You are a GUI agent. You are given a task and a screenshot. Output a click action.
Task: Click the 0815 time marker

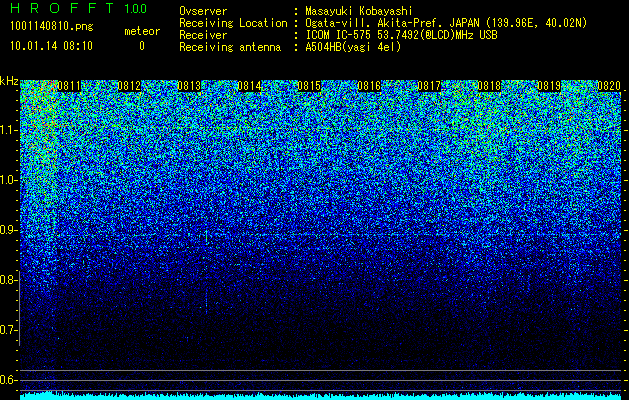pyautogui.click(x=309, y=86)
